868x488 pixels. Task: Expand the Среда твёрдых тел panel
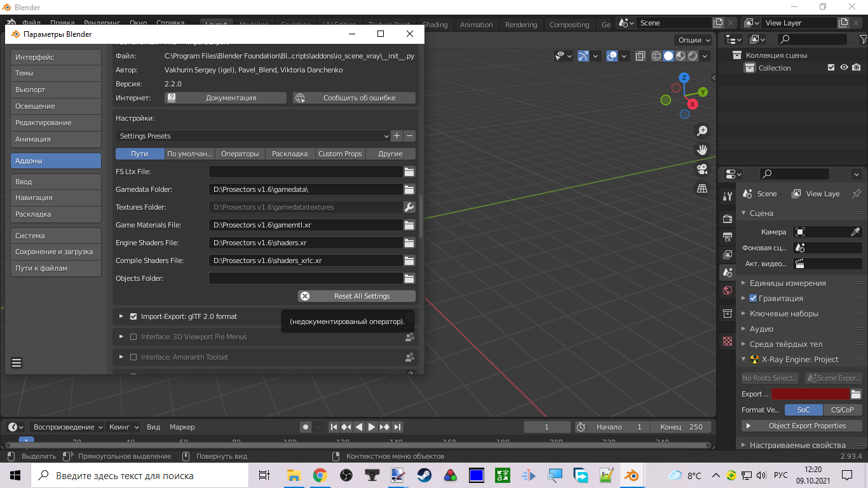[785, 344]
